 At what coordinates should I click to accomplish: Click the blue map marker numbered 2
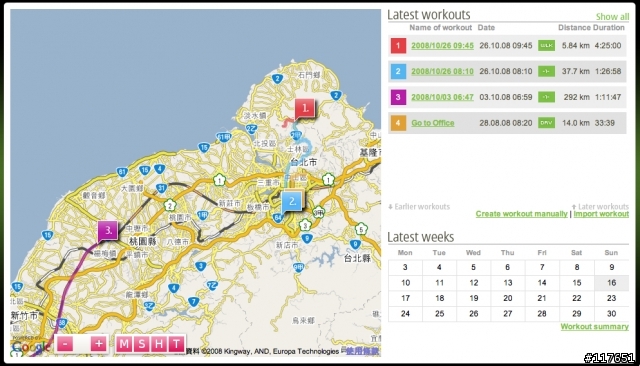coord(292,202)
